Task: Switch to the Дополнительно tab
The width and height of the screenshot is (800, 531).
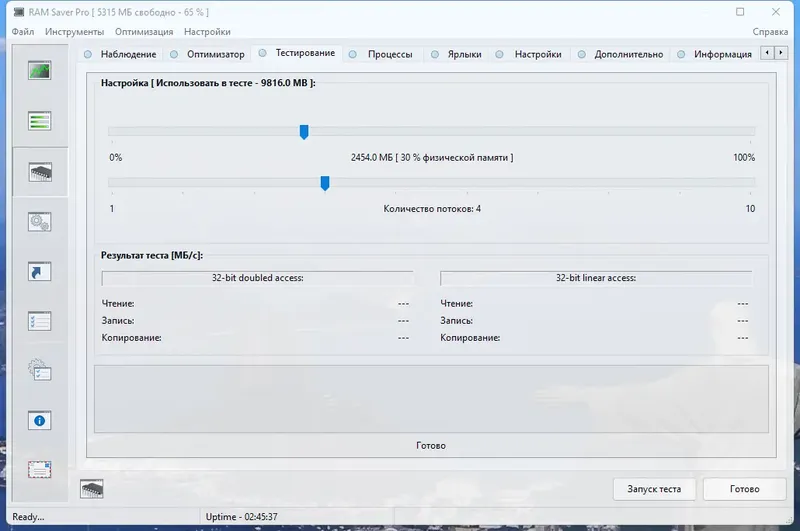Action: pyautogui.click(x=621, y=54)
